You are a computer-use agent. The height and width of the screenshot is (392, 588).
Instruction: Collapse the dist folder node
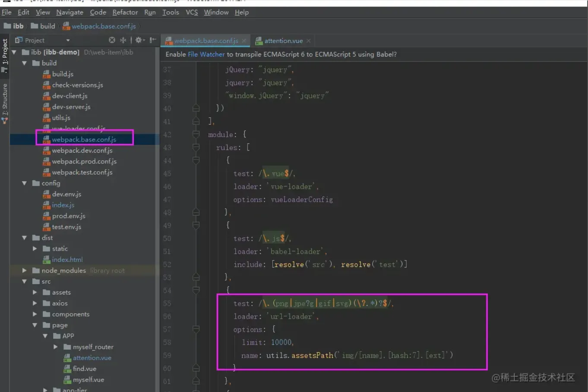tap(25, 238)
